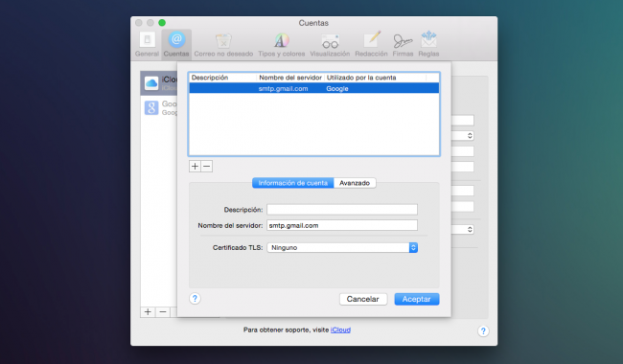
Task: Click the Google cell in server list
Action: point(337,88)
